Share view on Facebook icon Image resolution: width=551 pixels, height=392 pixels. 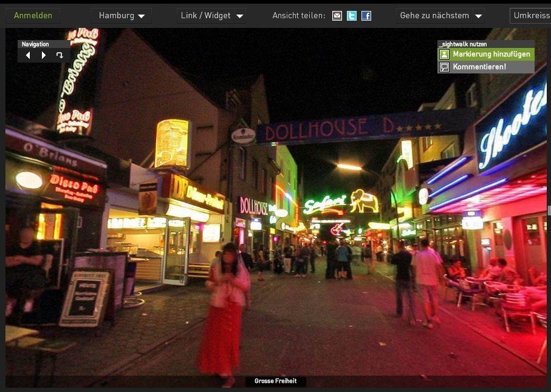[366, 16]
